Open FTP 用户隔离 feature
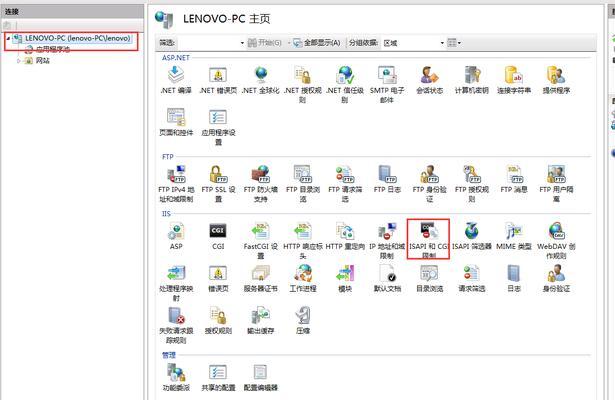This screenshot has width=615, height=400. 556,184
